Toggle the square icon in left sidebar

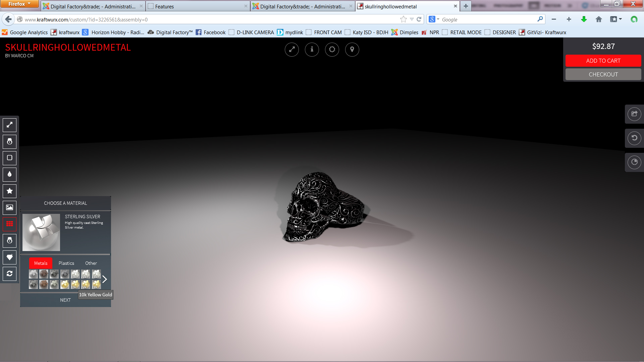[x=10, y=158]
